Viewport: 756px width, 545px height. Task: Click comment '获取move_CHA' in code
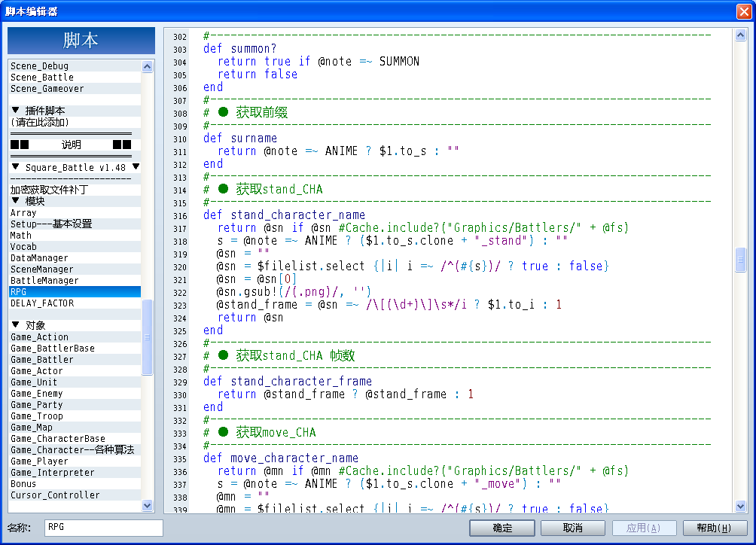click(276, 432)
